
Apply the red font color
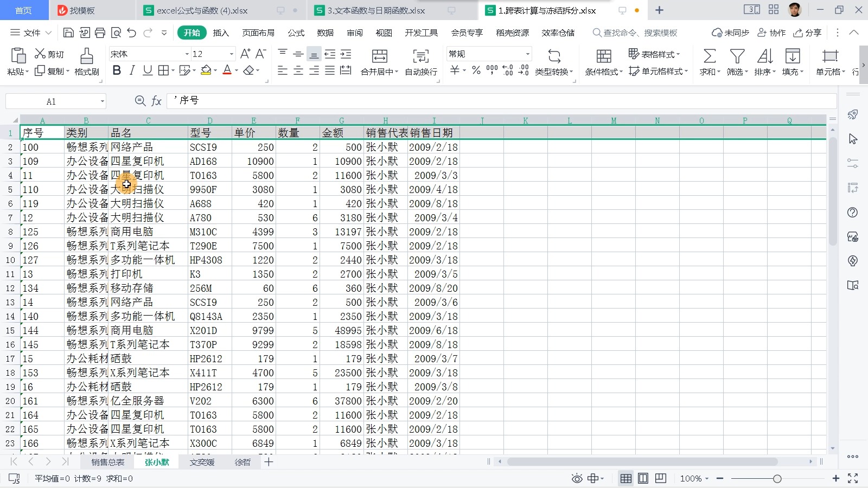pos(227,70)
